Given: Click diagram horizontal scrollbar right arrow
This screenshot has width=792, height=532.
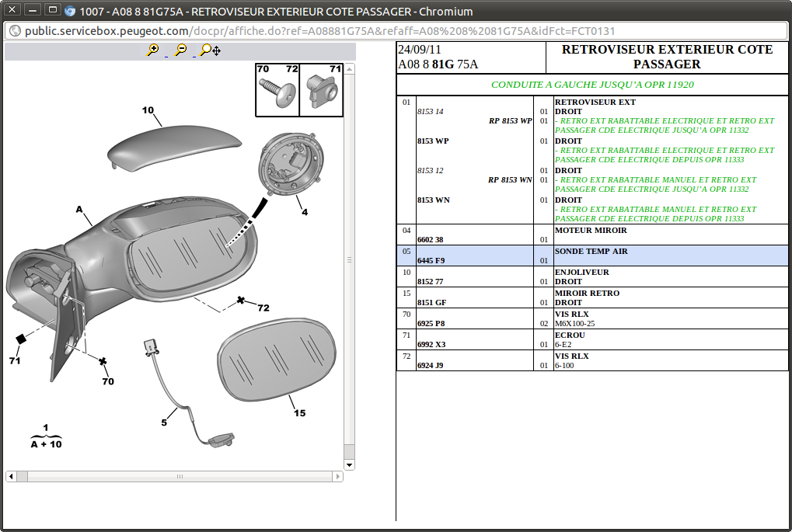Looking at the screenshot, I should tap(338, 476).
